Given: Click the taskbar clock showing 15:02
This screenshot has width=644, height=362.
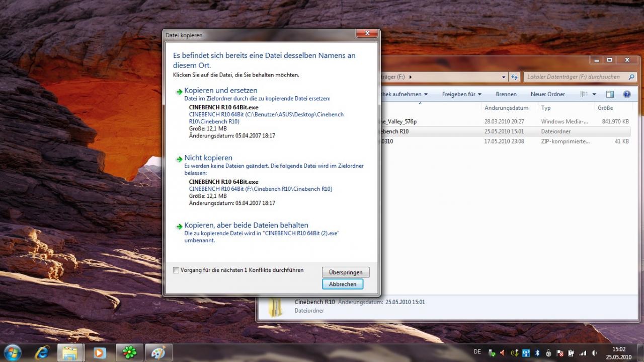Looking at the screenshot, I should click(619, 352).
